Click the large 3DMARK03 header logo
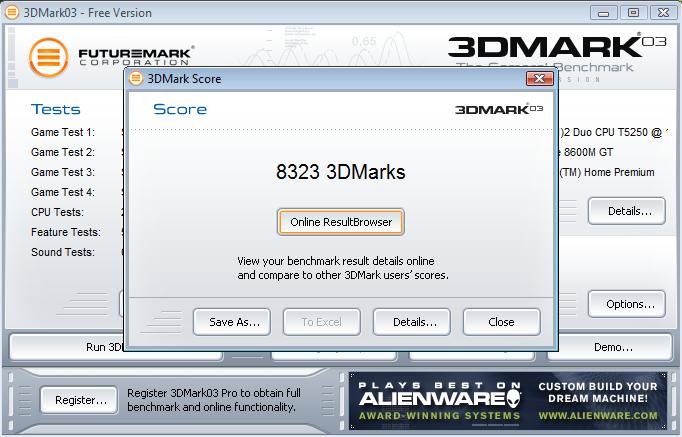Image resolution: width=682 pixels, height=437 pixels. pos(557,47)
